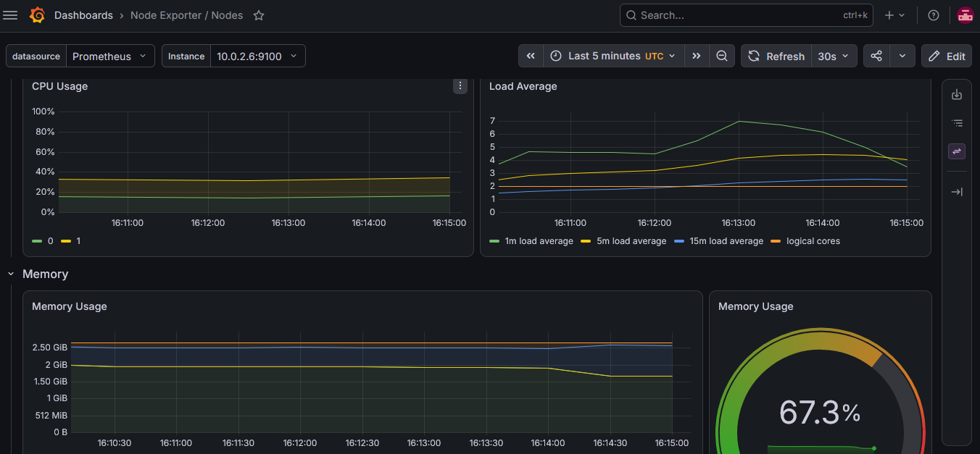Click the plus new item icon
980x454 pixels.
[895, 15]
